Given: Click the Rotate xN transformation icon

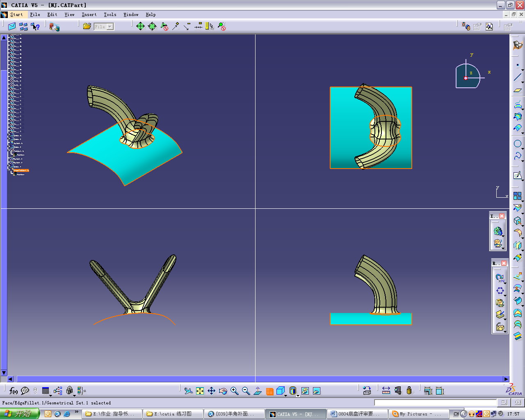Looking at the screenshot, I should pyautogui.click(x=500, y=278).
